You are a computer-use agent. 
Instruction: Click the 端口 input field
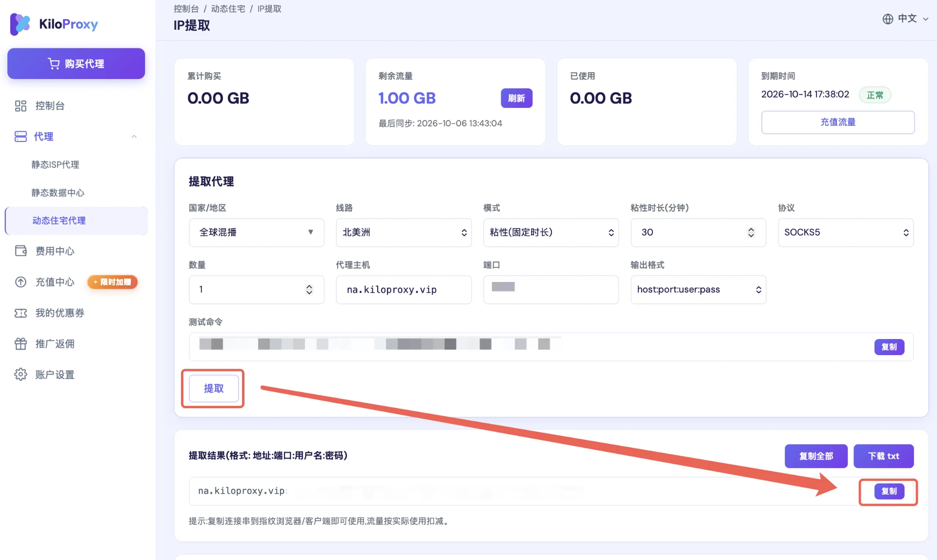click(551, 290)
